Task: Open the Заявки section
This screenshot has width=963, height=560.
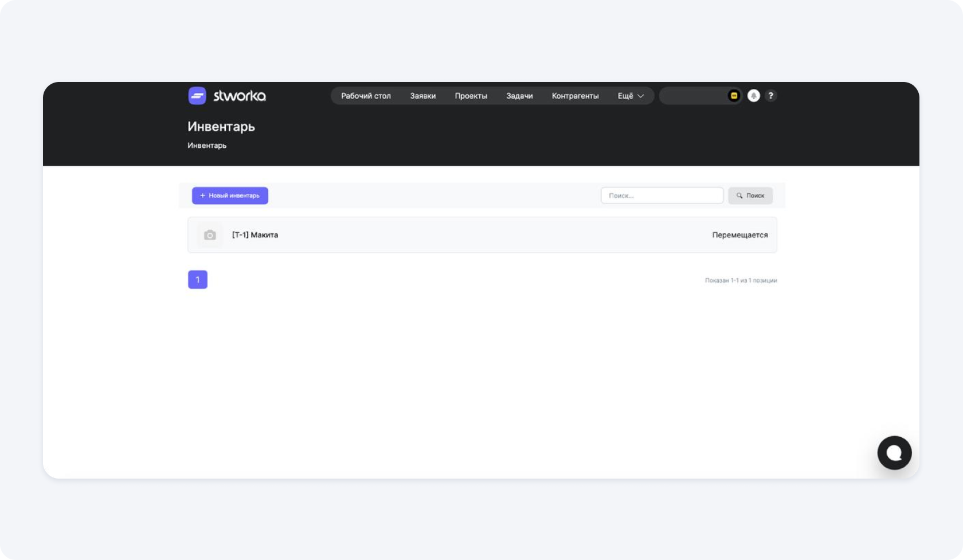Action: tap(423, 96)
